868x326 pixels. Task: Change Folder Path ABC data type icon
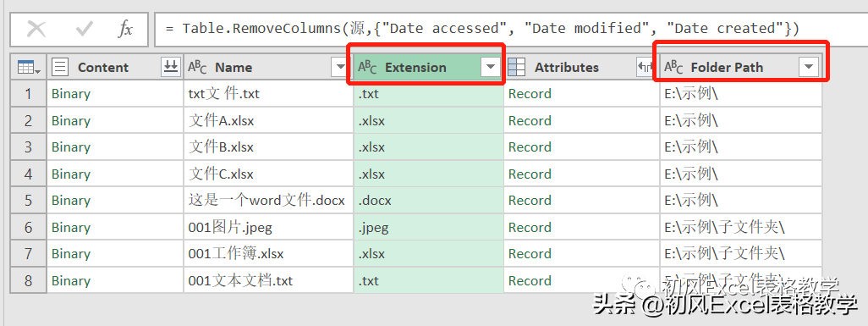point(673,67)
